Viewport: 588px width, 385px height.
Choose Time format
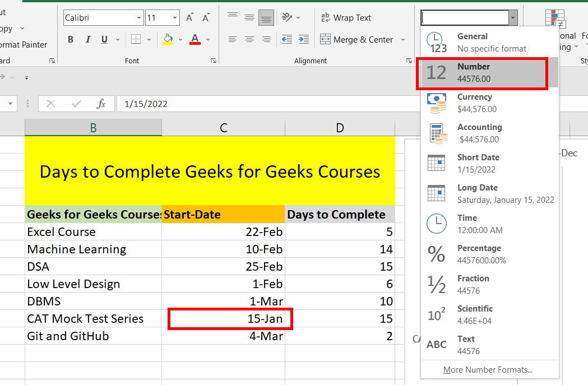tap(490, 224)
